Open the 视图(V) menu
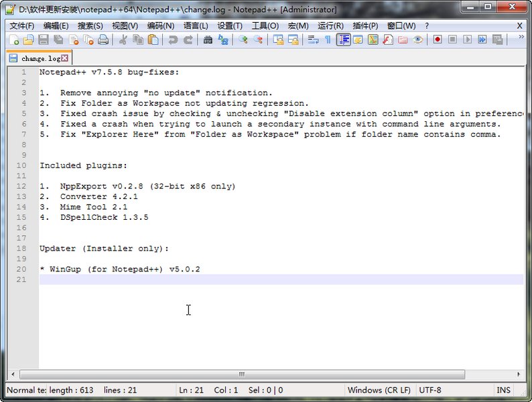Viewport: 532px width, 402px height. pos(125,25)
